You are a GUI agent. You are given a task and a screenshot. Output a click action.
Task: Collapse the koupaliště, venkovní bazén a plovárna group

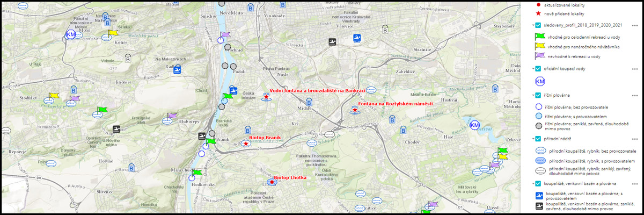pyautogui.click(x=532, y=184)
